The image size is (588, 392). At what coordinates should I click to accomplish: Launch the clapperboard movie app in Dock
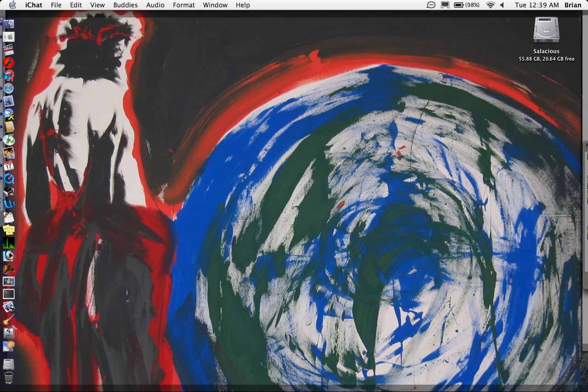click(x=9, y=50)
